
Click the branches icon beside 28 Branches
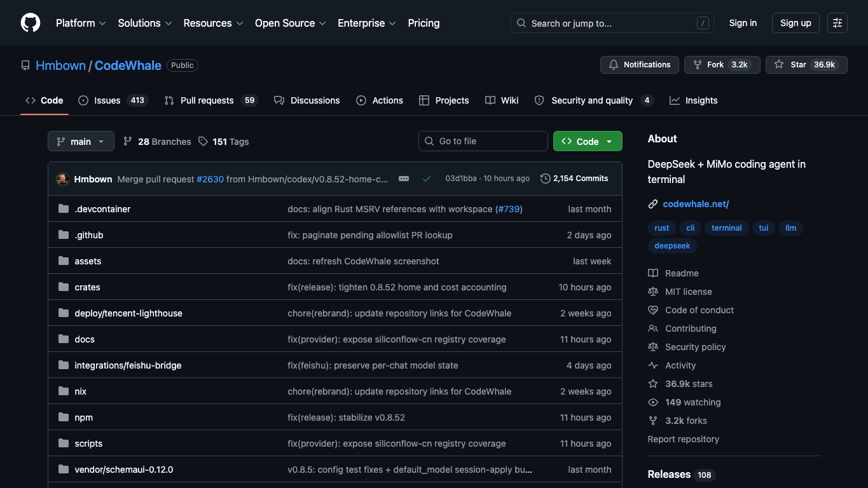click(128, 142)
